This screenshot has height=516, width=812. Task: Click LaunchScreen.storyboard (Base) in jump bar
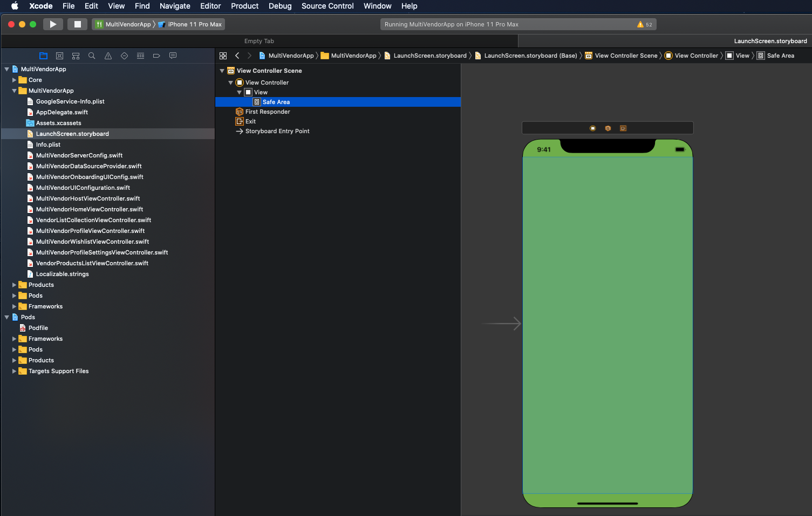pos(526,56)
